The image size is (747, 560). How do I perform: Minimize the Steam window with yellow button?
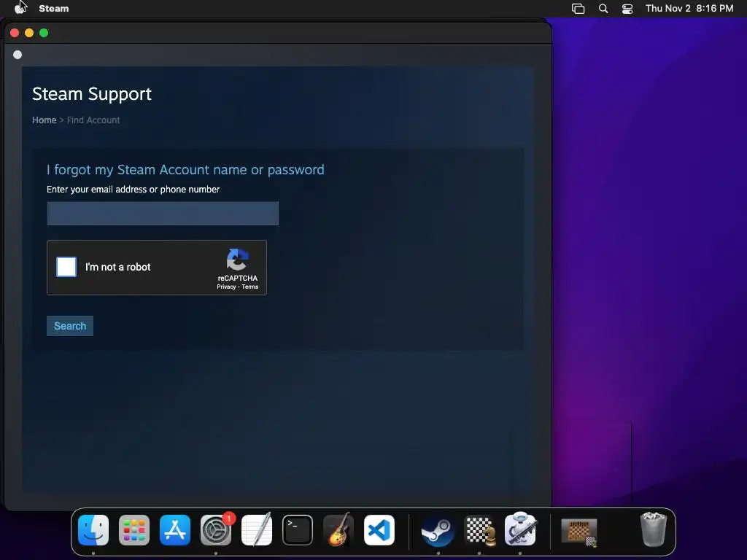coord(29,33)
